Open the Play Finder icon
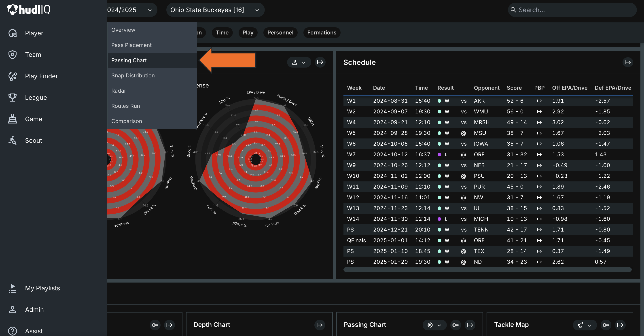Viewport: 644px width, 336px height. [x=13, y=76]
